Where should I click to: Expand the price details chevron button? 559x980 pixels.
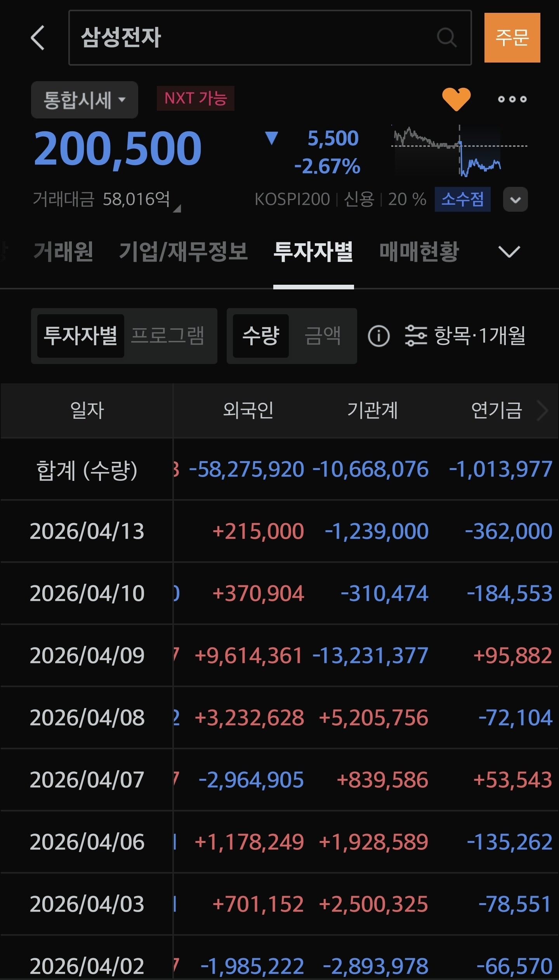tap(515, 199)
